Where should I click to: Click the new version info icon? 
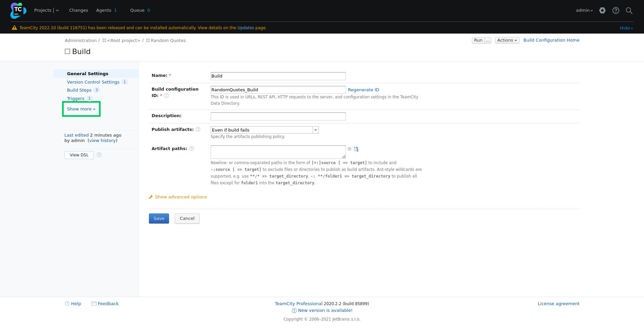tap(294, 311)
